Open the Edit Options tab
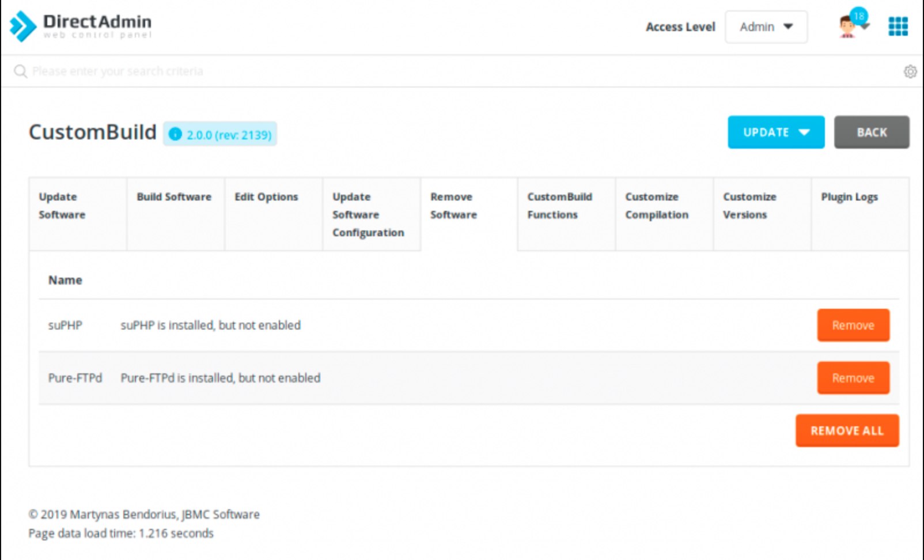 274,214
